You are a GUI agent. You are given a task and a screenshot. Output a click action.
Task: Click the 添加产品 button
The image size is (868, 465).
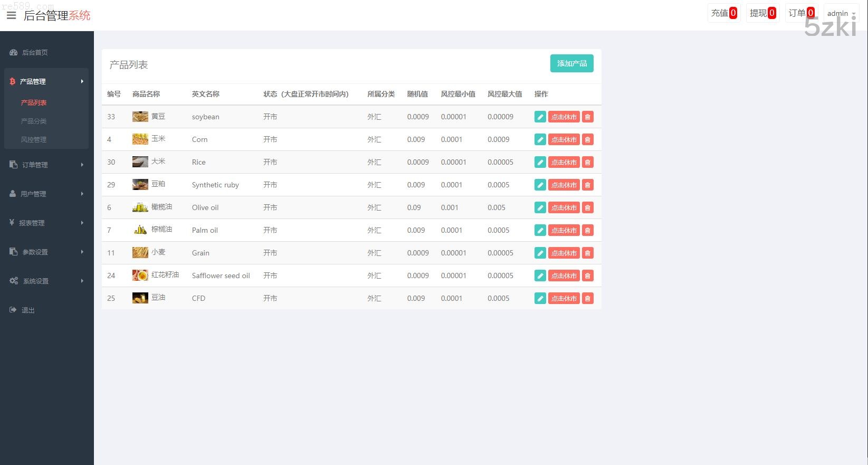(x=571, y=63)
